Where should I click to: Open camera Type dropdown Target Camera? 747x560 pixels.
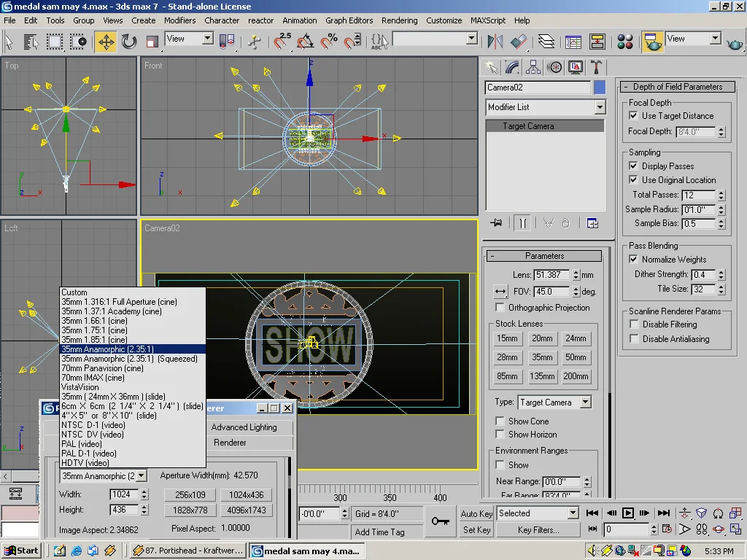coord(554,402)
